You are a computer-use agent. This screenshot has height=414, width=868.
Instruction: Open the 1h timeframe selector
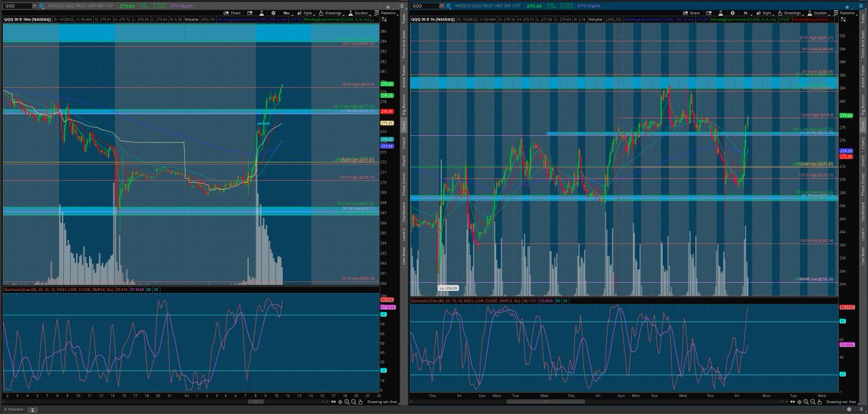(745, 12)
